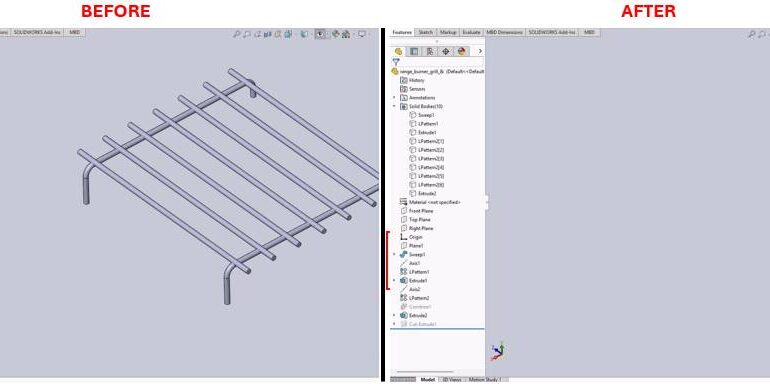The width and height of the screenshot is (770, 384).
Task: Expand the Sweep1 feature arrow
Action: click(394, 254)
